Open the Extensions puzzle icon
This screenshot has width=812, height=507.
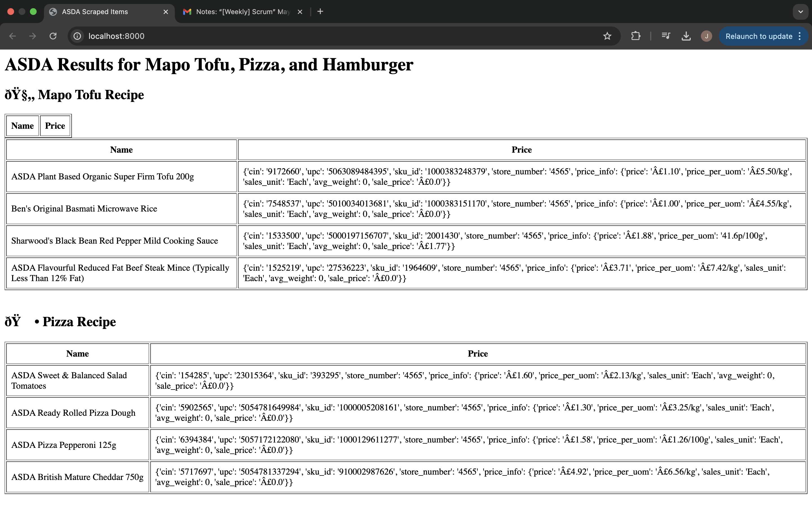(636, 36)
